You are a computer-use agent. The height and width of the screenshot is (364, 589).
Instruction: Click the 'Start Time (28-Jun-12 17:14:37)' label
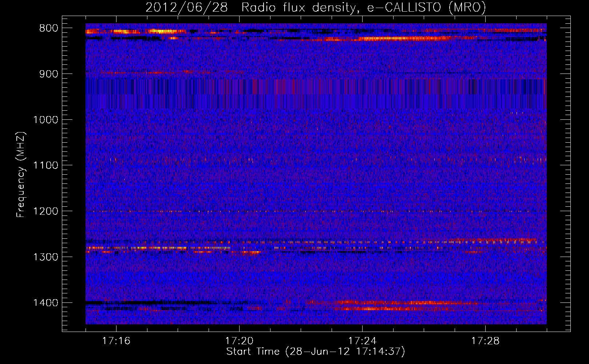(x=316, y=352)
